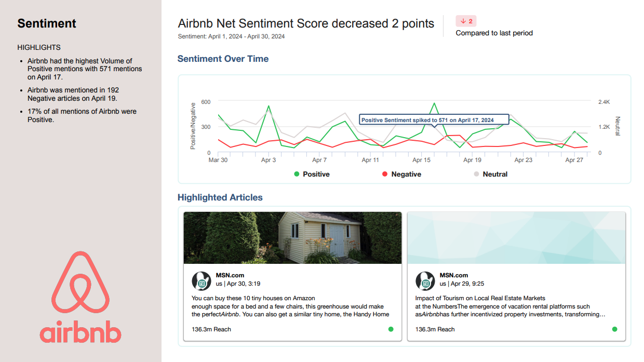Click the shed photo on the tiny houses article
This screenshot has height=362, width=644.
292,238
